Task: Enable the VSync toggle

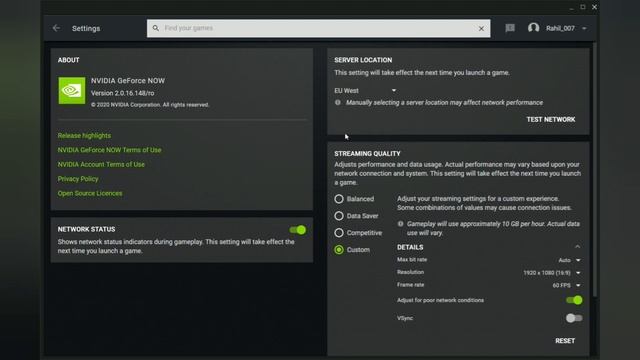Action: (x=574, y=318)
